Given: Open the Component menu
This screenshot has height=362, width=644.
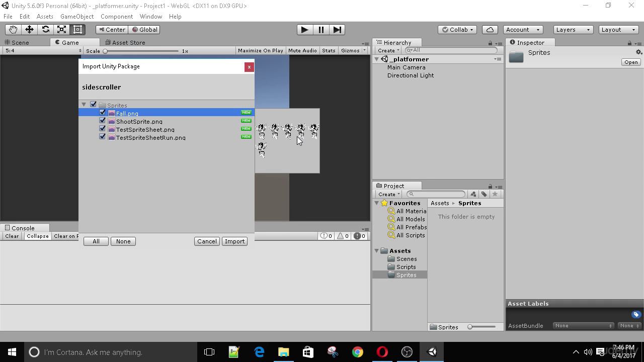Looking at the screenshot, I should (117, 17).
